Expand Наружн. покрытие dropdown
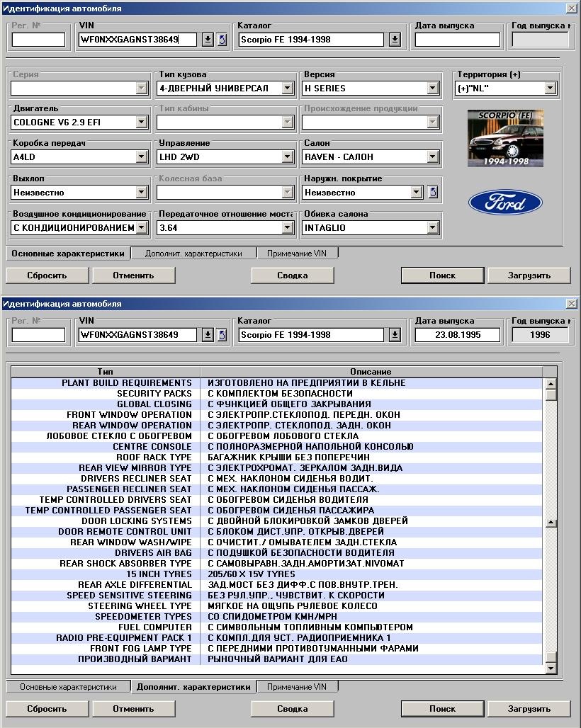Screen dimensions: 581x728 click(417, 192)
